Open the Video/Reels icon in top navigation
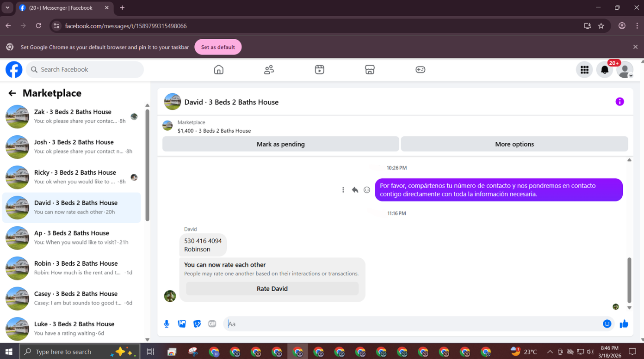 click(x=319, y=70)
